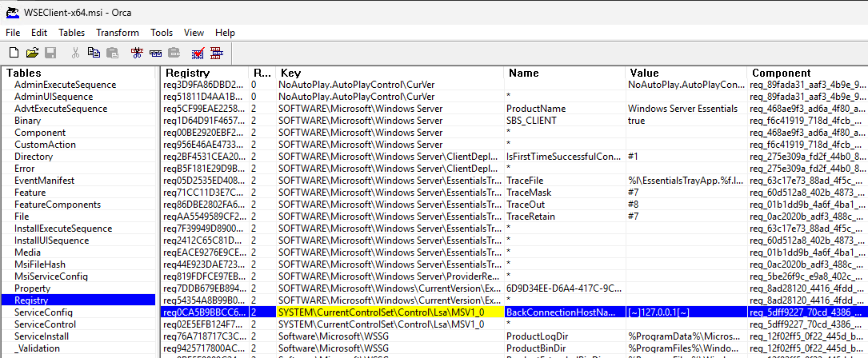The image size is (868, 358).
Task: Click the grayed Save floppy icon
Action: (x=50, y=53)
